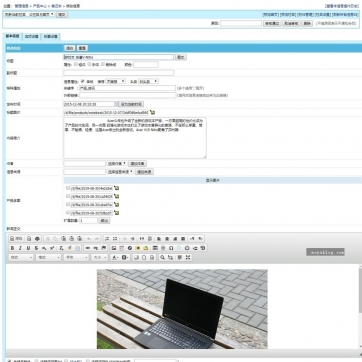Click the last bracketed link in top-right bar
The width and height of the screenshot is (362, 362).
pyautogui.click(x=346, y=15)
